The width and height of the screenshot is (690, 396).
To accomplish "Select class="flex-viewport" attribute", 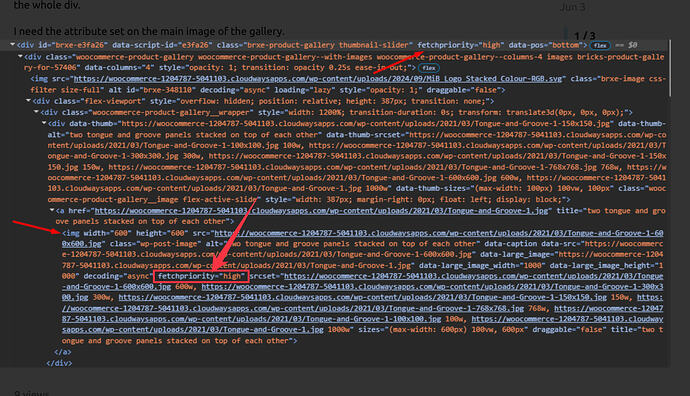I will tap(100, 101).
